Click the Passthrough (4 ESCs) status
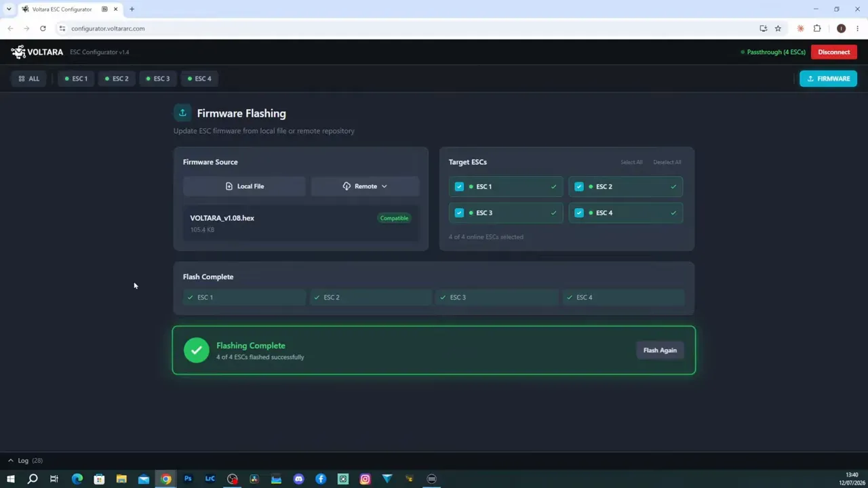 [x=773, y=52]
